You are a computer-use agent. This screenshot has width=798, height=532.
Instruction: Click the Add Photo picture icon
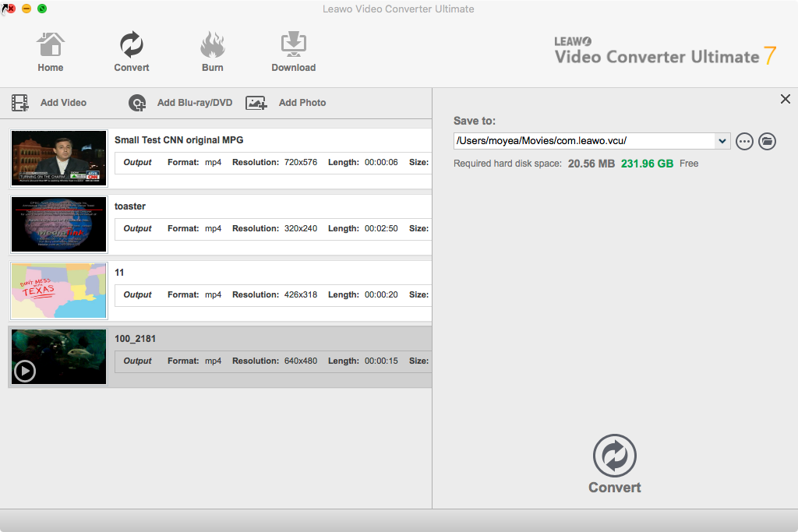pos(256,103)
